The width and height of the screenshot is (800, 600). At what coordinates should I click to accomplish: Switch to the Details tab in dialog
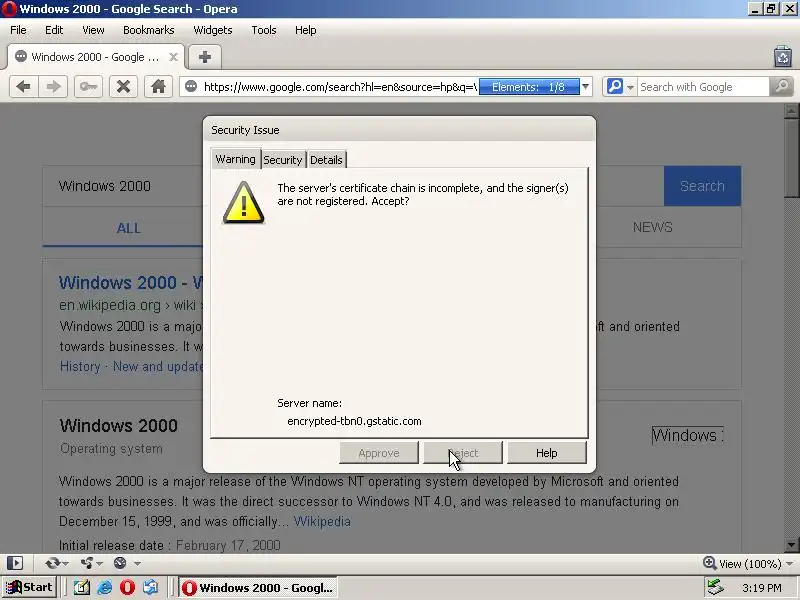(326, 160)
